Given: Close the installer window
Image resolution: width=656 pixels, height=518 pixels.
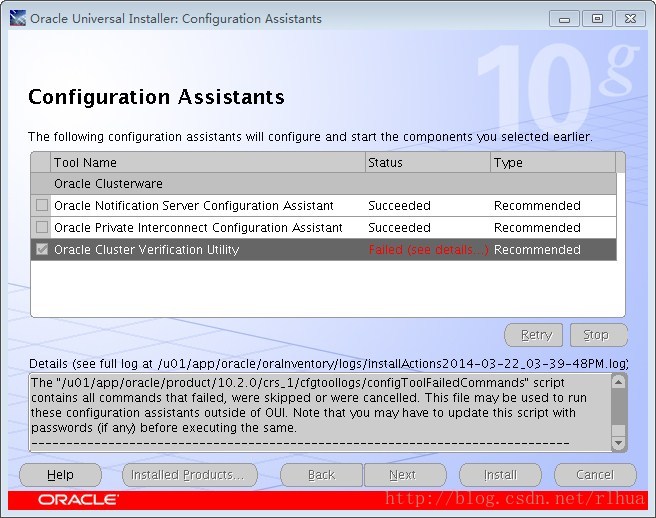Looking at the screenshot, I should [630, 19].
